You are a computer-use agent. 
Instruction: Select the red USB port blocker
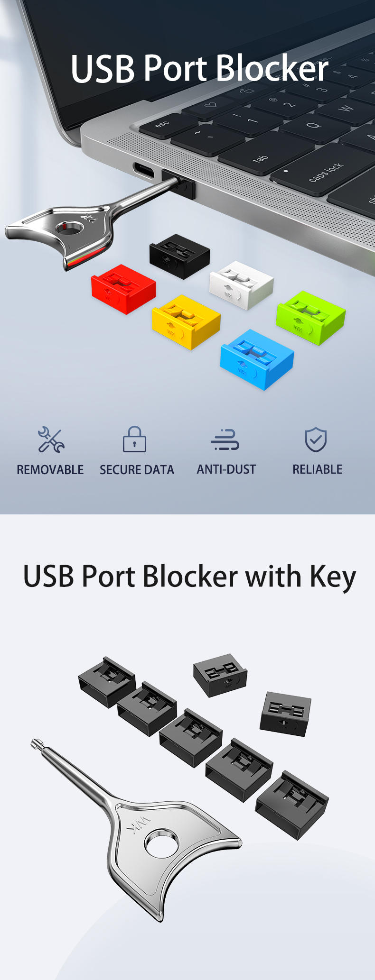click(x=123, y=289)
